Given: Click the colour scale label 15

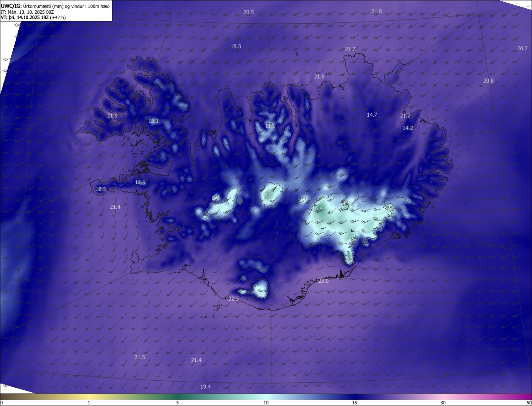Looking at the screenshot, I should point(355,403).
